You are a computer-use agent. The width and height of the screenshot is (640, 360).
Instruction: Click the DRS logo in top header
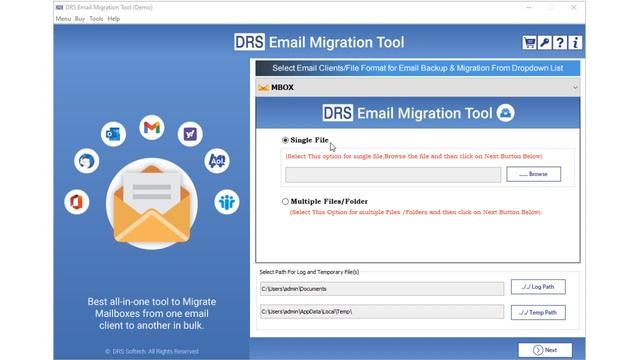tap(249, 42)
